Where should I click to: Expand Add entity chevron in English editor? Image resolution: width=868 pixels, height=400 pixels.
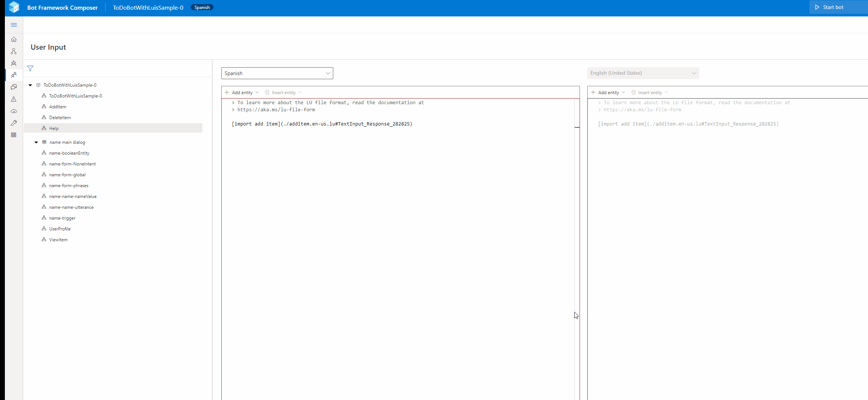tap(624, 92)
